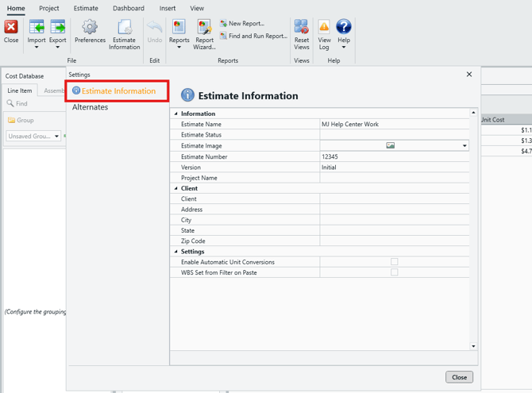This screenshot has height=393, width=532.
Task: Expand the Unsaved Group dropdown
Action: click(x=56, y=137)
